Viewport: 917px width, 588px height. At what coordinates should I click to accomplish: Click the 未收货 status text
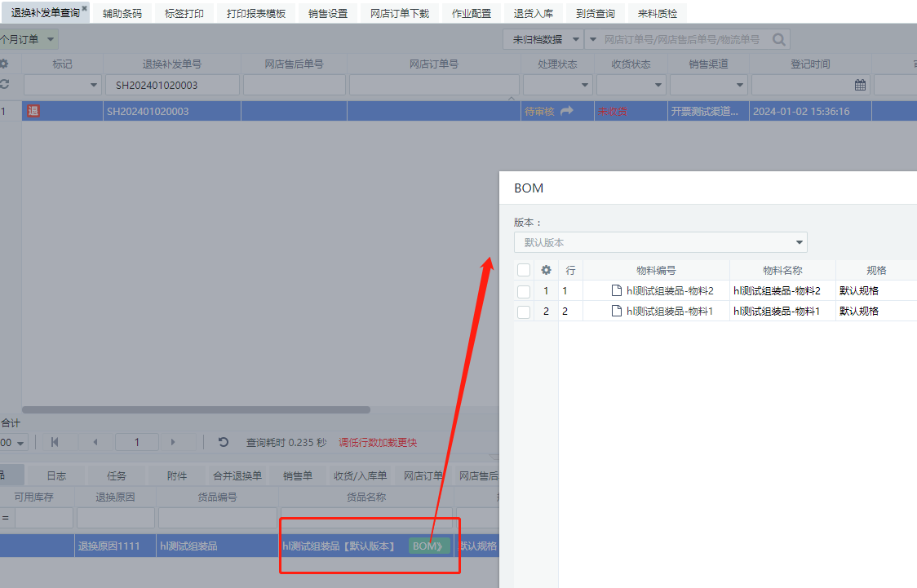click(613, 111)
